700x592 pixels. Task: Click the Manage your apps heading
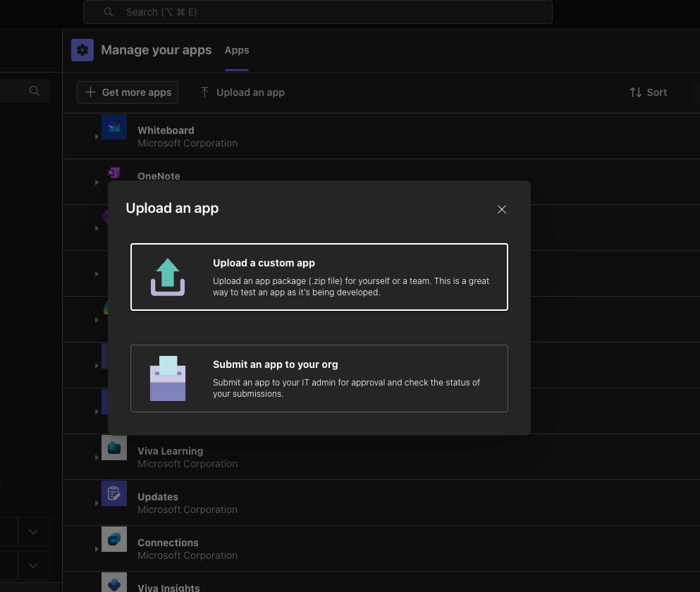point(156,50)
